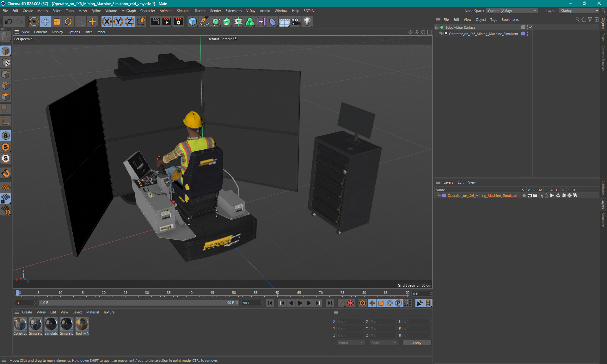Toggle layer solo dot for Operator layer
This screenshot has width=607, height=364.
524,196
